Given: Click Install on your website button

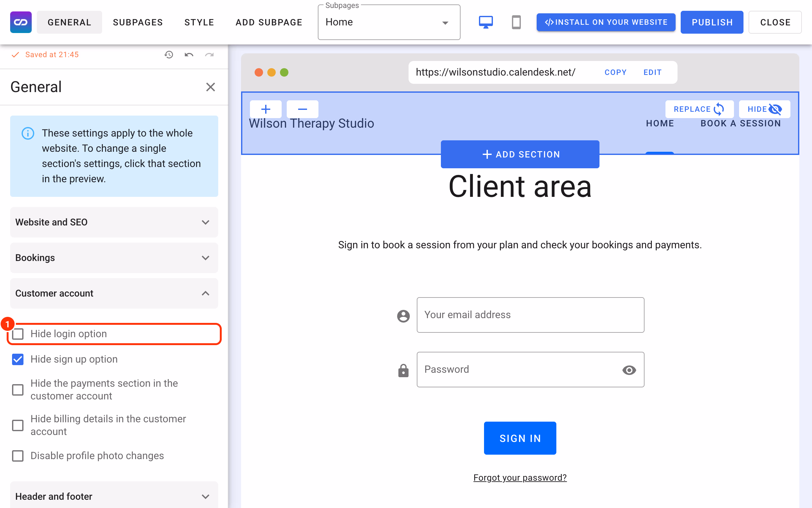Looking at the screenshot, I should pyautogui.click(x=606, y=22).
